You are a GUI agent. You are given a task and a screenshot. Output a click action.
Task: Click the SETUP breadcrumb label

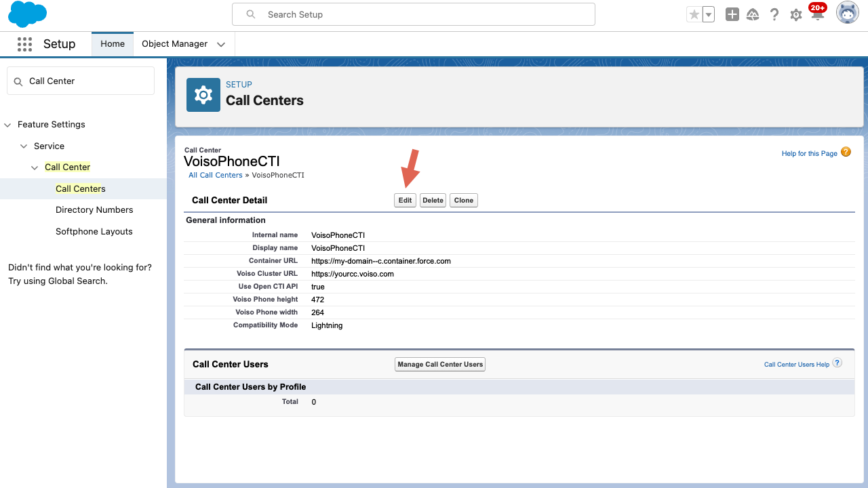[239, 85]
